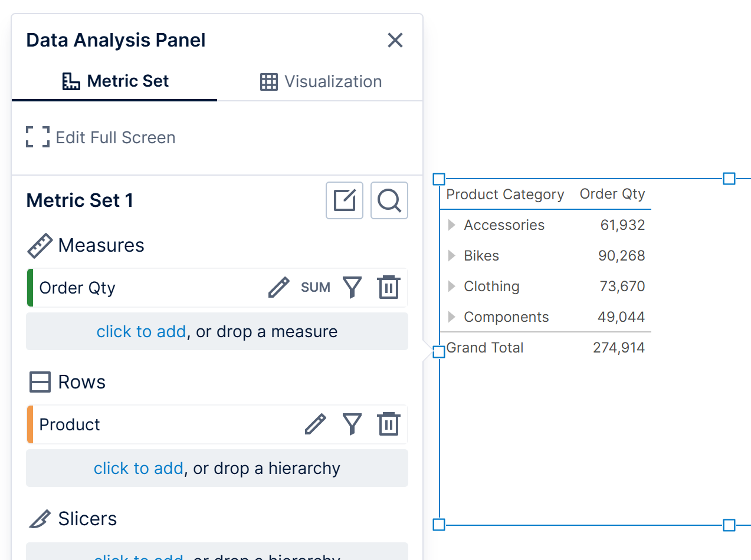Click the Metric Set 1 title
Viewport: 751px width, 560px height.
click(x=80, y=200)
